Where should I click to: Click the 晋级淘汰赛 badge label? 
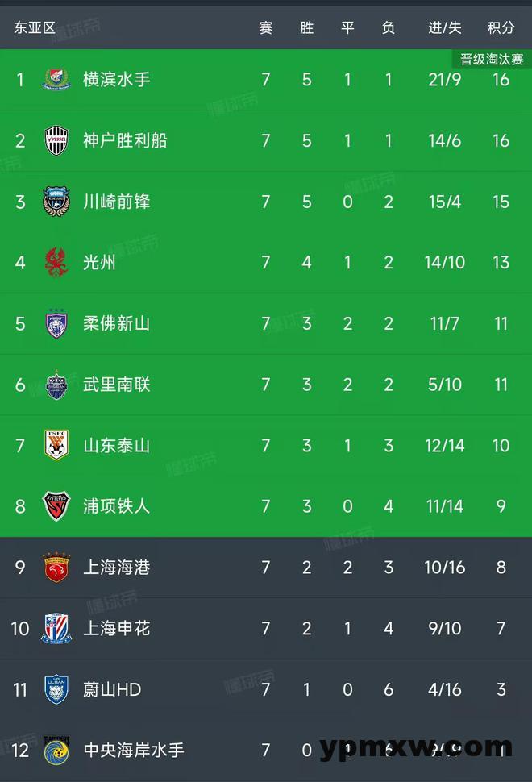click(492, 60)
